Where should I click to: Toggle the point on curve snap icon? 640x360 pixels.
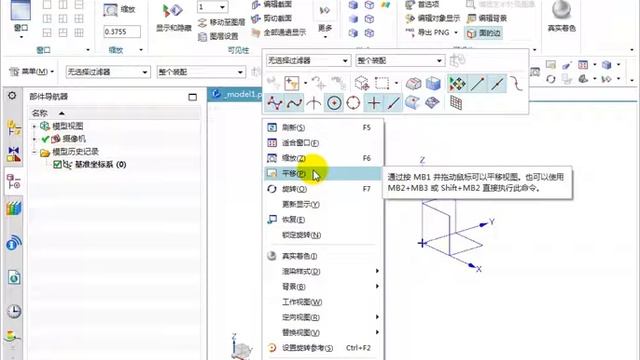coord(393,103)
